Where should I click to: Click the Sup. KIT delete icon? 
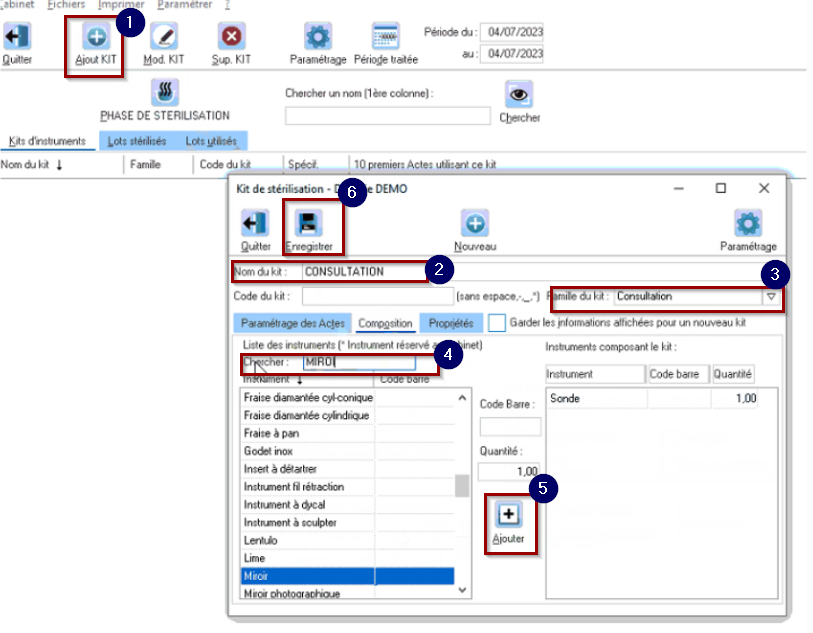[x=231, y=37]
